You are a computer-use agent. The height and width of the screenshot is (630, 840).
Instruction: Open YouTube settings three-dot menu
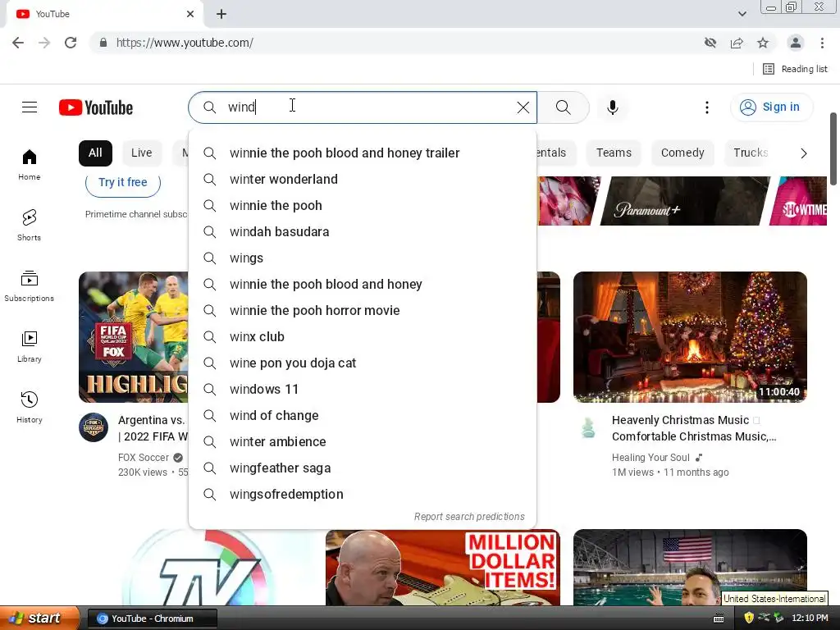[706, 107]
